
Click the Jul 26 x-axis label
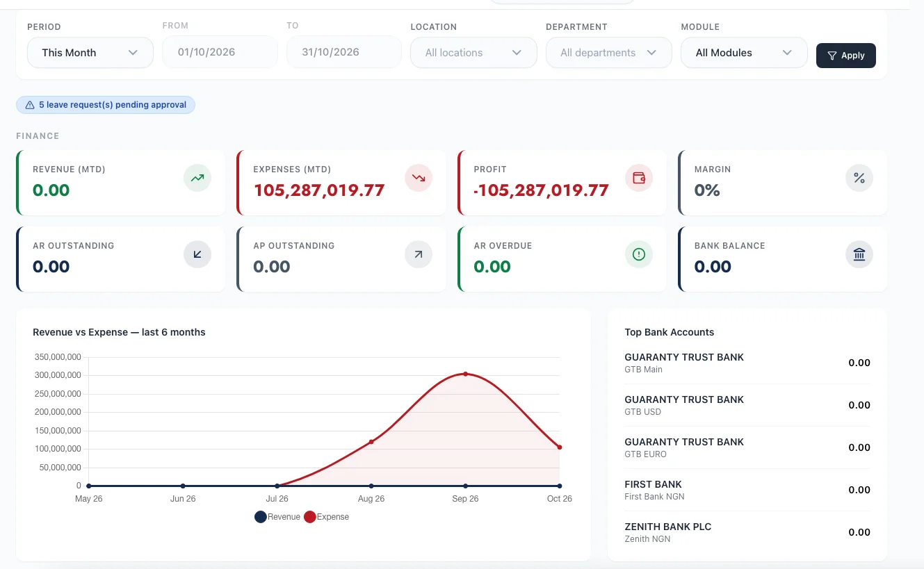coord(277,499)
